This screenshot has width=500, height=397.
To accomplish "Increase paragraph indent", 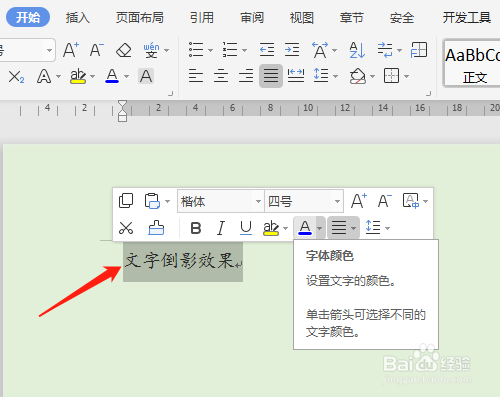I will [292, 50].
